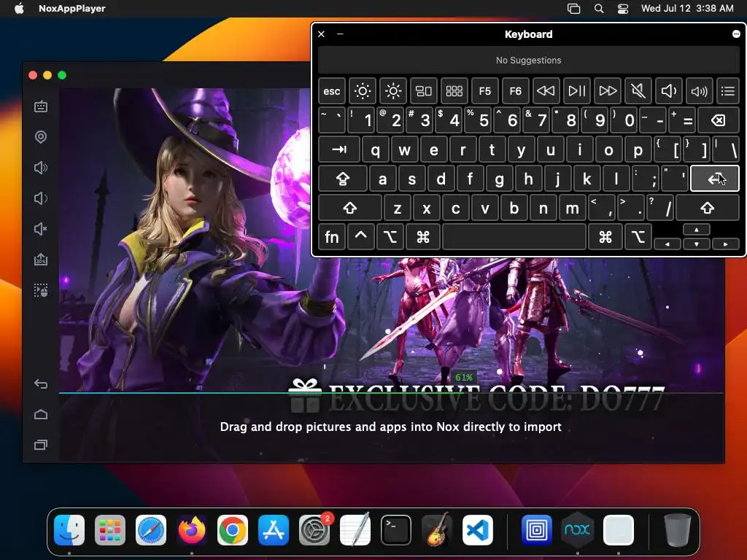
Task: Click the up arrow key
Action: [x=697, y=230]
